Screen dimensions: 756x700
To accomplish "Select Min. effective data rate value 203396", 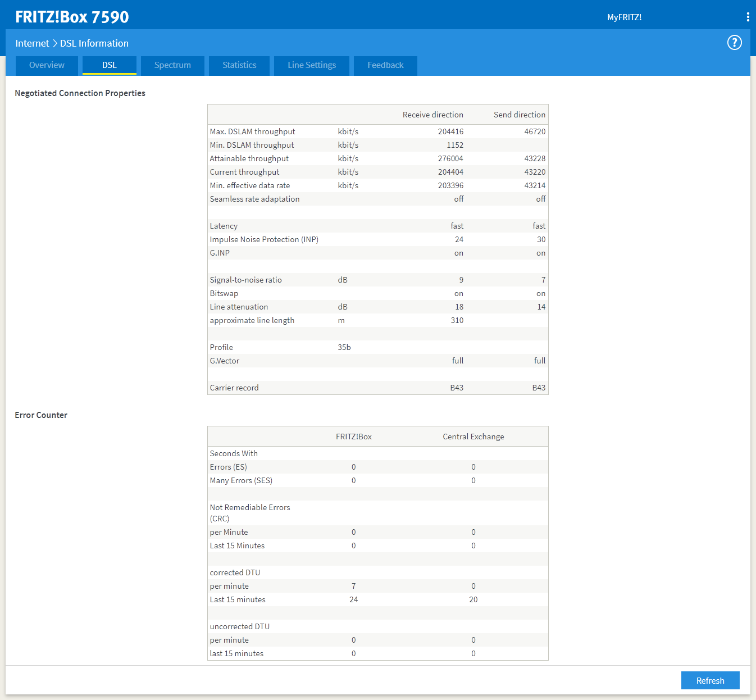I will [x=450, y=185].
